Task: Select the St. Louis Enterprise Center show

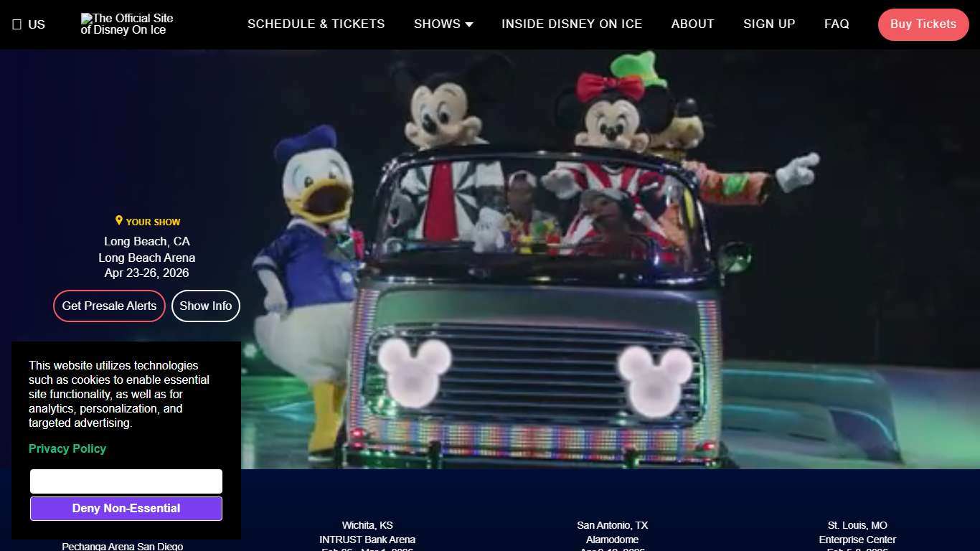Action: click(857, 532)
